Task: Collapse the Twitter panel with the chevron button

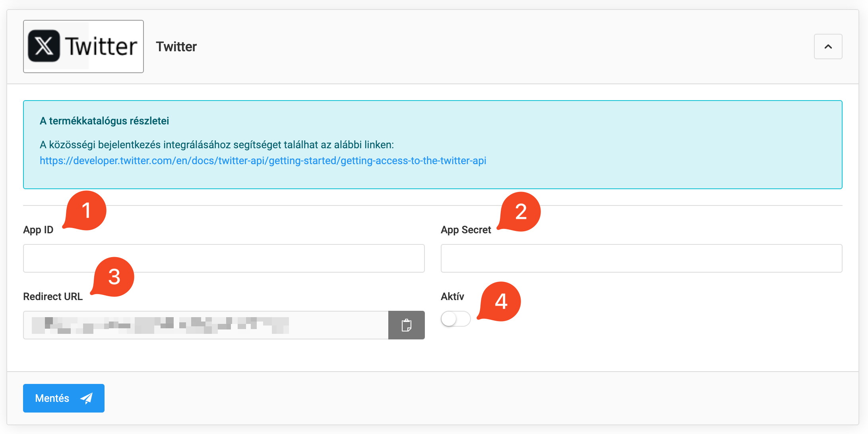Action: tap(828, 46)
